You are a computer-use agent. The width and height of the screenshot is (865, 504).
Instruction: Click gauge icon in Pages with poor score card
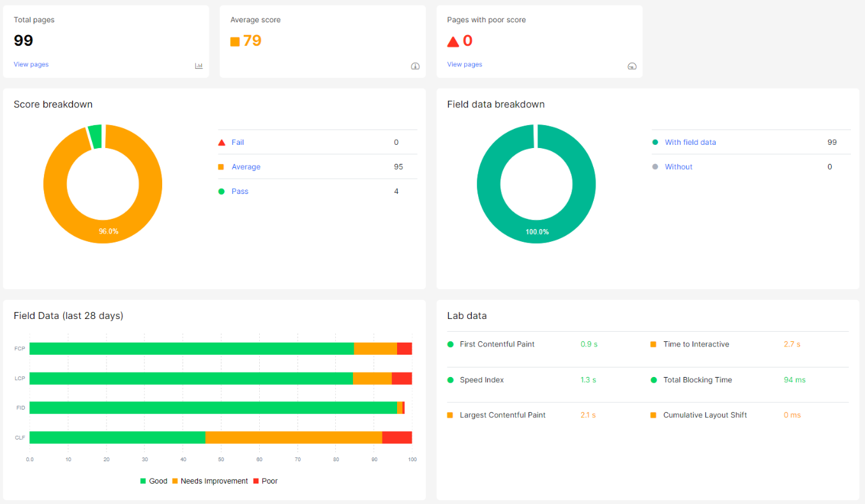pos(632,66)
